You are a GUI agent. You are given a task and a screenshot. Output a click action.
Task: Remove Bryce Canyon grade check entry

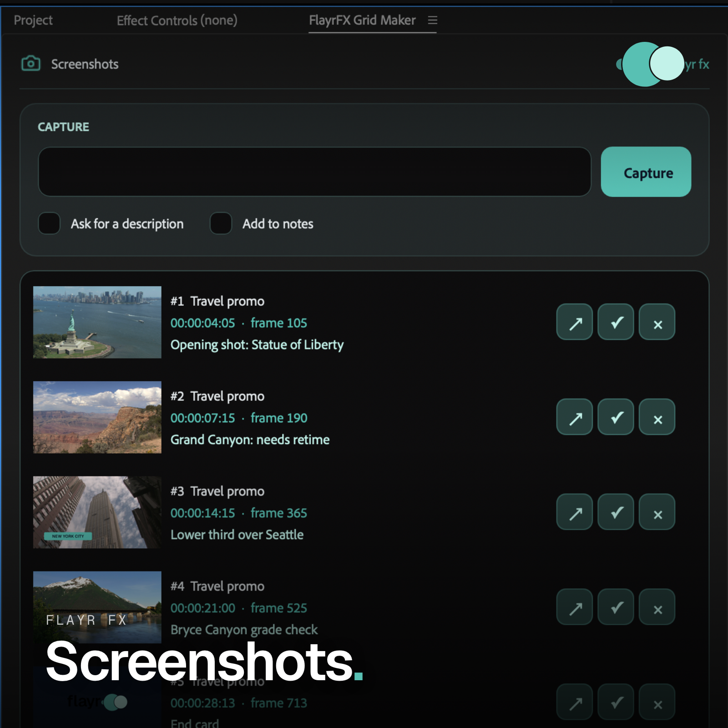click(x=657, y=607)
